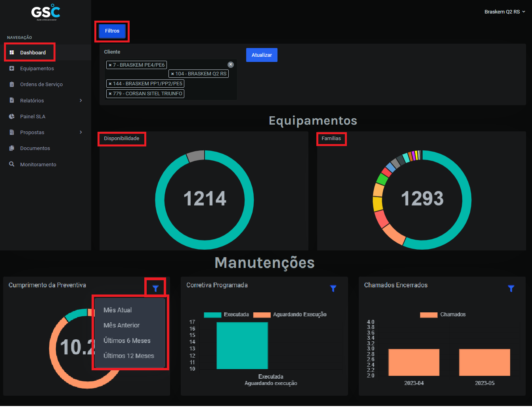This screenshot has width=532, height=408.
Task: Remove the 104 - BRASKEM Q2 RS tag
Action: [172, 74]
